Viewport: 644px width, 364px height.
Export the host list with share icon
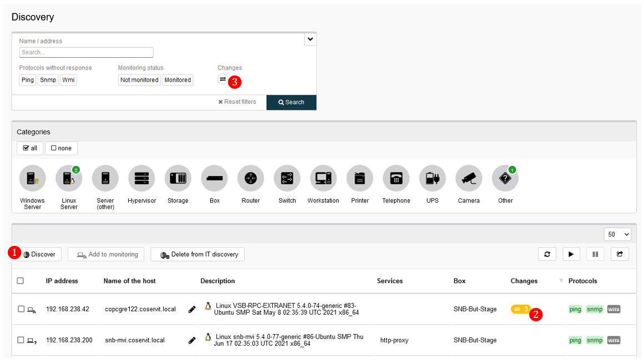pyautogui.click(x=620, y=254)
